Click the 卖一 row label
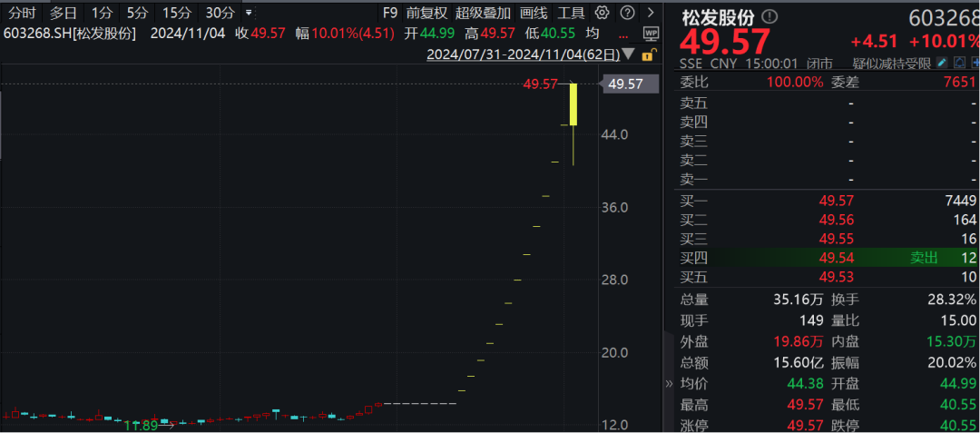Screen dimensions: 980x433 (694, 180)
